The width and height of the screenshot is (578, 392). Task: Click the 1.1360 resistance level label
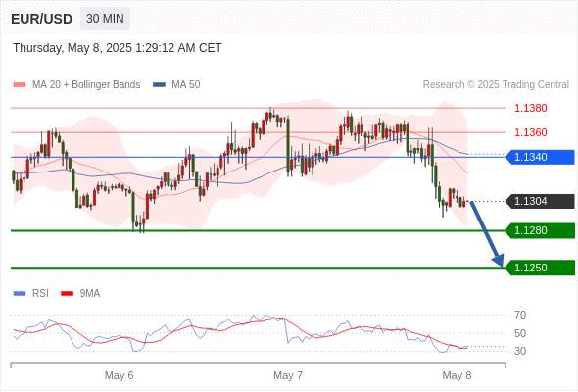pyautogui.click(x=530, y=132)
